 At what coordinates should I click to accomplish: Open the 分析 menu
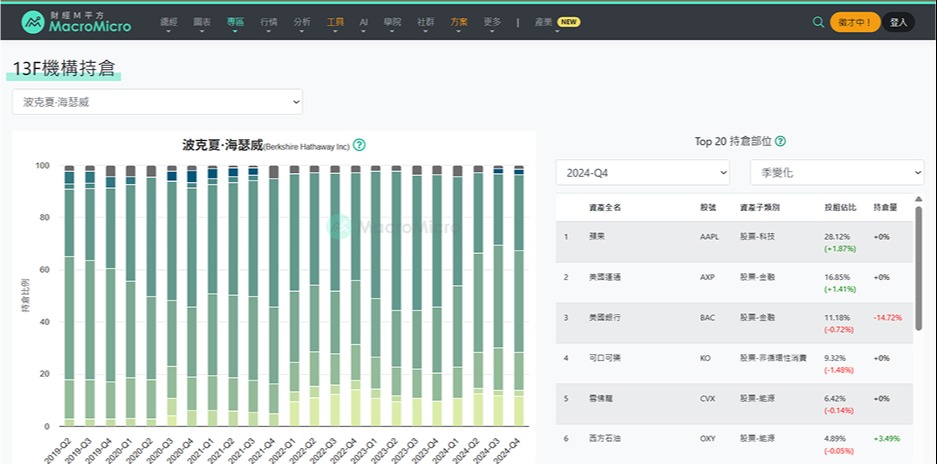[x=302, y=22]
